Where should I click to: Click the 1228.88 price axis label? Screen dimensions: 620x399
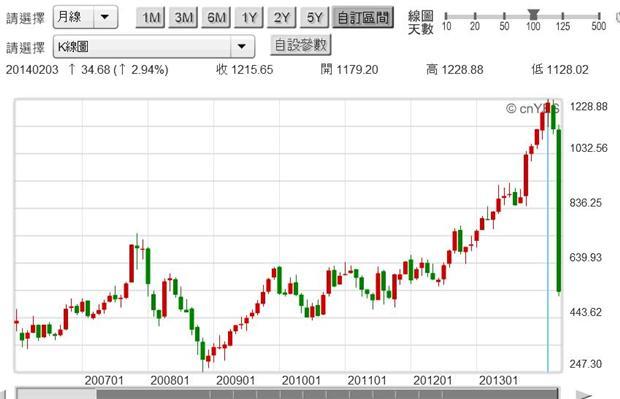click(x=588, y=106)
